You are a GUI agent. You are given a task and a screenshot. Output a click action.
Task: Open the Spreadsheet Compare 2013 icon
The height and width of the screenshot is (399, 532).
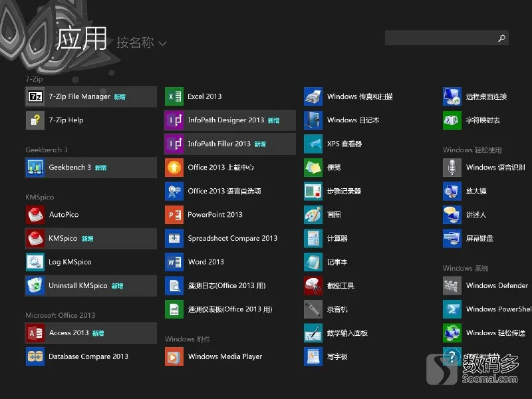[x=174, y=238]
